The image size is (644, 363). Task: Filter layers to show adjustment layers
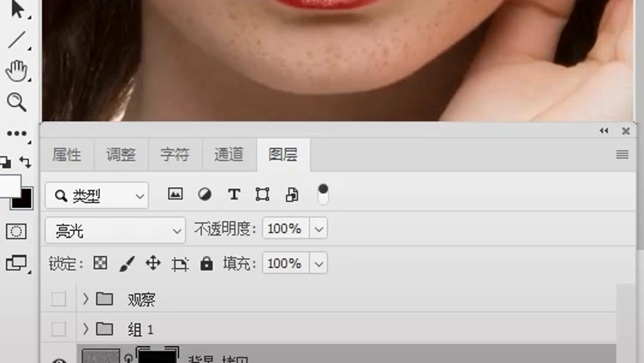pyautogui.click(x=204, y=194)
